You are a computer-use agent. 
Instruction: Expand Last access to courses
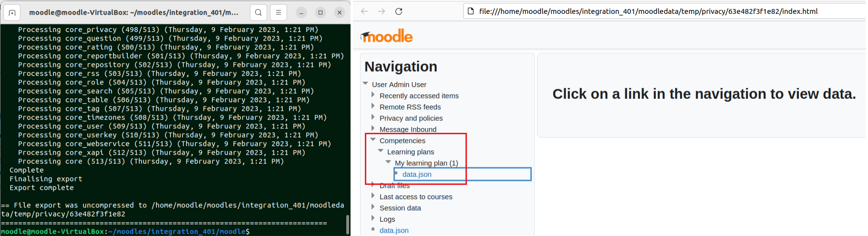tap(373, 195)
